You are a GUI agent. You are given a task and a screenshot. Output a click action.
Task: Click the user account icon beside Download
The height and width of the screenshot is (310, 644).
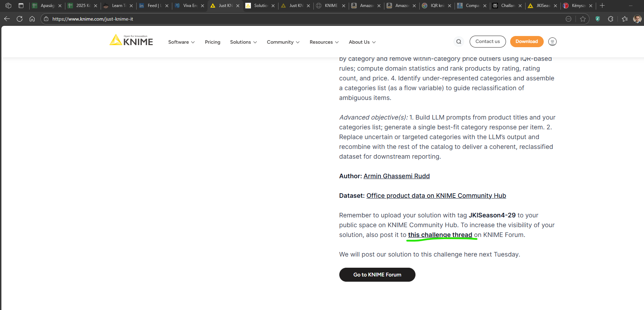tap(552, 42)
